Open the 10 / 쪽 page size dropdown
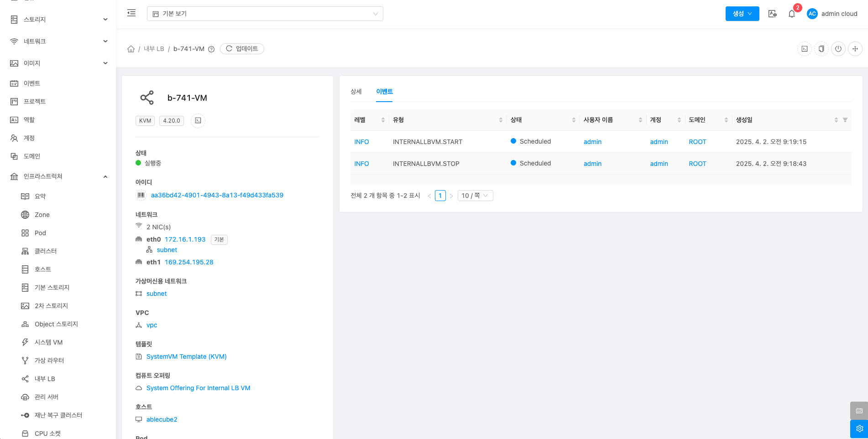Viewport: 868px width, 439px height. pyautogui.click(x=475, y=196)
